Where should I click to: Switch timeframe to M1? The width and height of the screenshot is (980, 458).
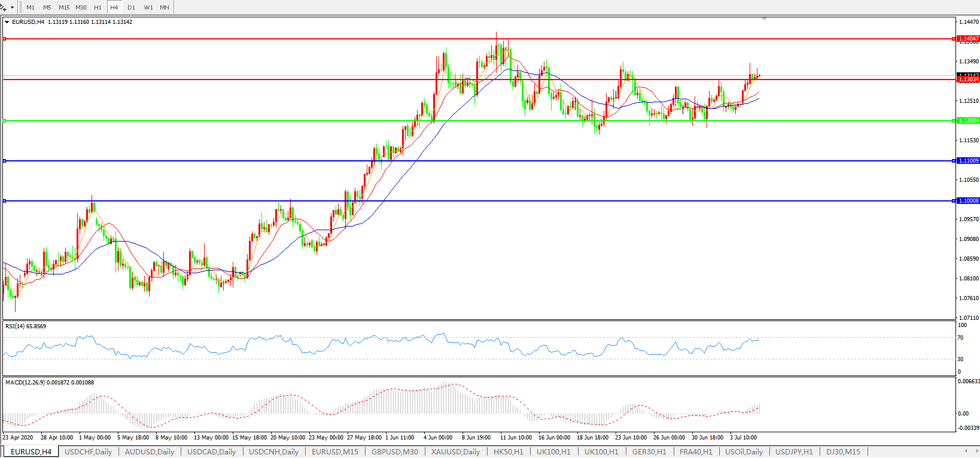[31, 8]
